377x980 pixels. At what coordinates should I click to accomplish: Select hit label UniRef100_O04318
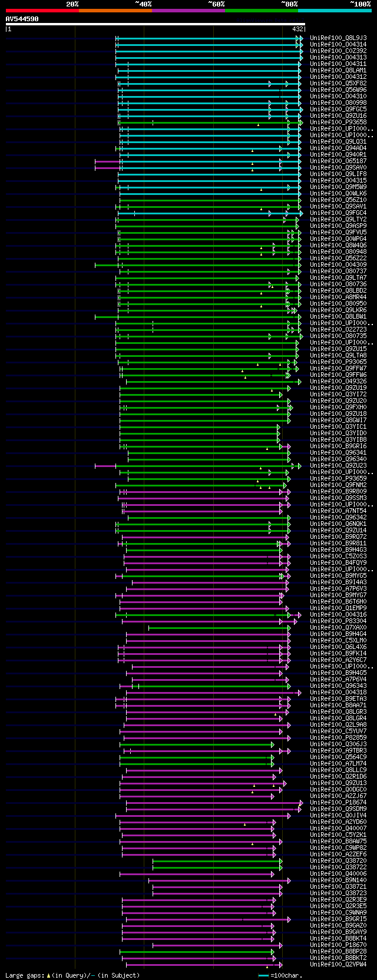pos(338,692)
